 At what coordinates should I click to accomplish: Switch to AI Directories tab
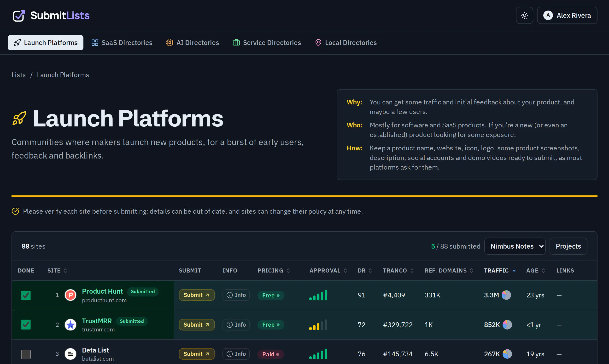click(192, 43)
